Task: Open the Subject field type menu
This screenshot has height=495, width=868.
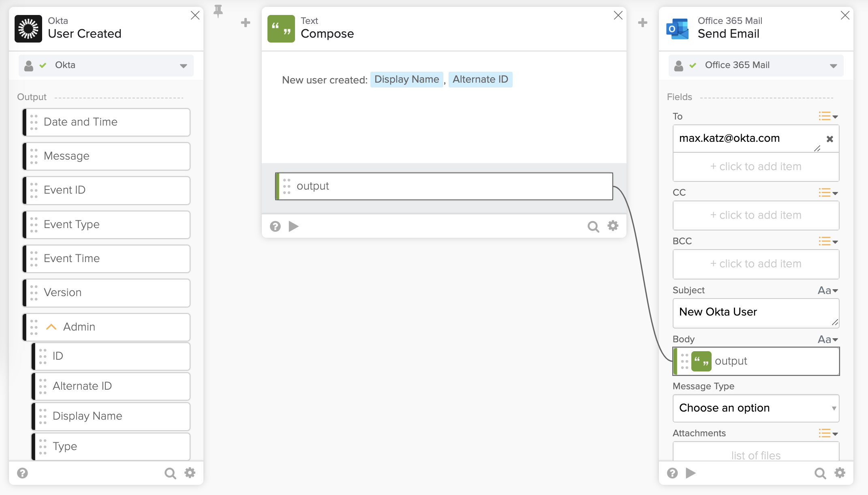Action: [827, 290]
